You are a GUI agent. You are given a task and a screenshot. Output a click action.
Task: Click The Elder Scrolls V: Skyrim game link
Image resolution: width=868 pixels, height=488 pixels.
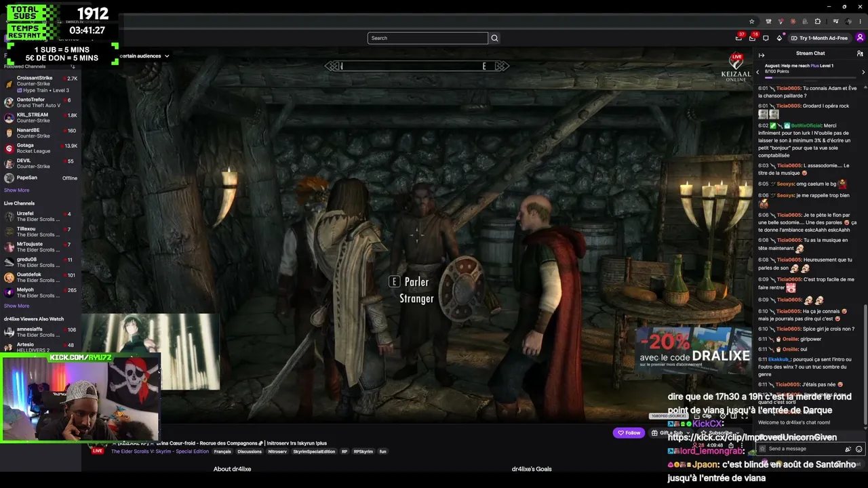[x=160, y=451]
